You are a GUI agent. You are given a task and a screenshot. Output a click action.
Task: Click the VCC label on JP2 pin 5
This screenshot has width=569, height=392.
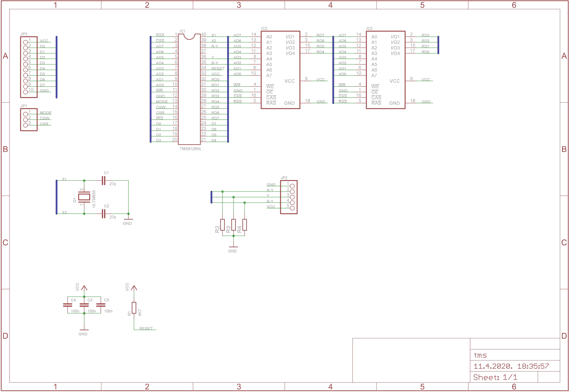pos(271,207)
